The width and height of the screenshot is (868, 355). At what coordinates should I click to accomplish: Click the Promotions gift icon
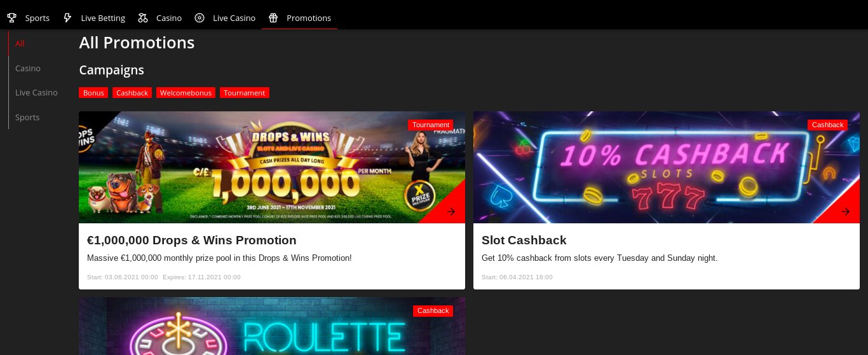pyautogui.click(x=273, y=18)
